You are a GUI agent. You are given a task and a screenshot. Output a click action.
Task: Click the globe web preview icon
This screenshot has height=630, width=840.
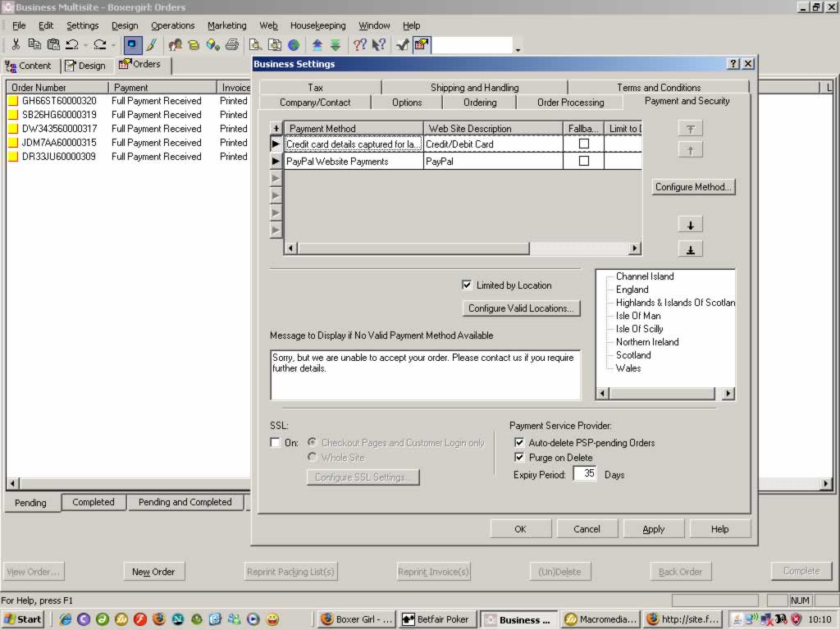(294, 45)
